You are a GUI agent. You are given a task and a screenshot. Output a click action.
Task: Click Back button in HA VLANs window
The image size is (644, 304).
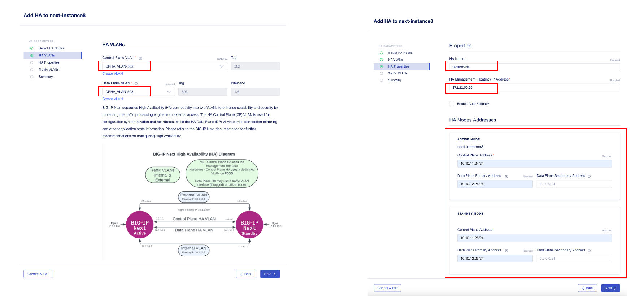point(246,274)
